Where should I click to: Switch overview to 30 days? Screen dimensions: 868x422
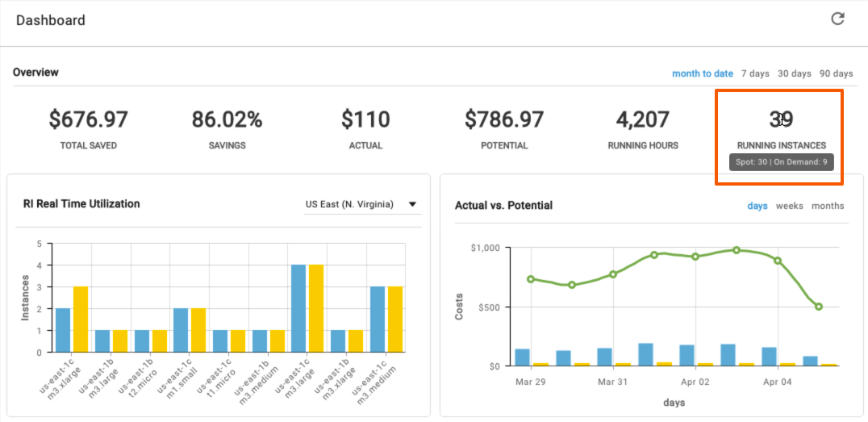794,73
